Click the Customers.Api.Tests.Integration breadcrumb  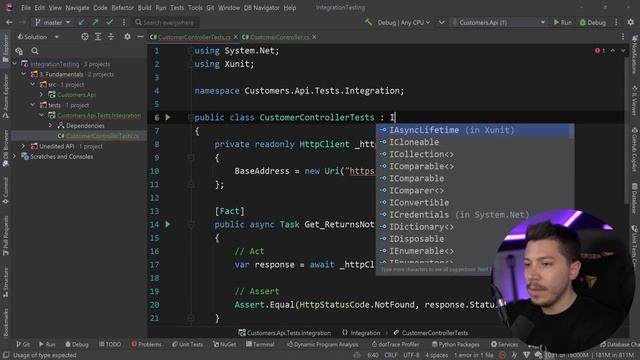point(284,333)
